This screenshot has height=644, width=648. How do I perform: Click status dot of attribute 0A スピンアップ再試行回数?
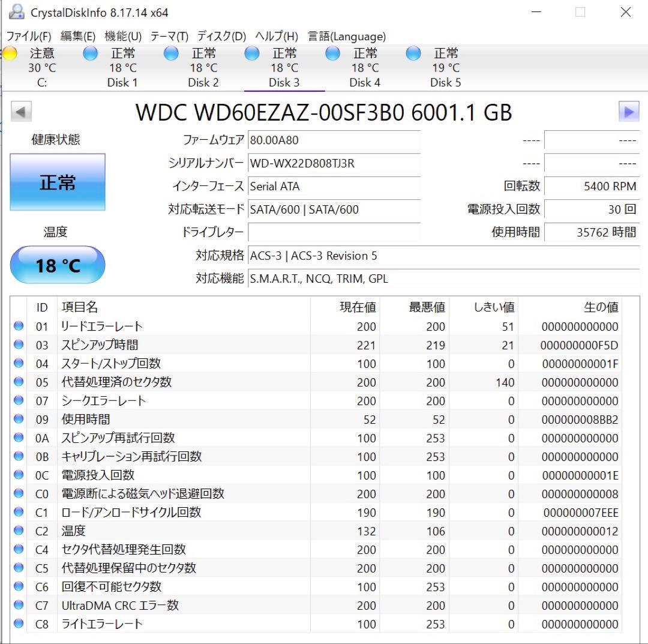pos(19,438)
